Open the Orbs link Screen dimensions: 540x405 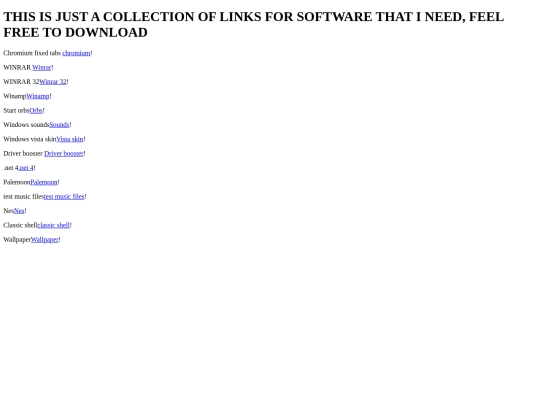pos(36,111)
